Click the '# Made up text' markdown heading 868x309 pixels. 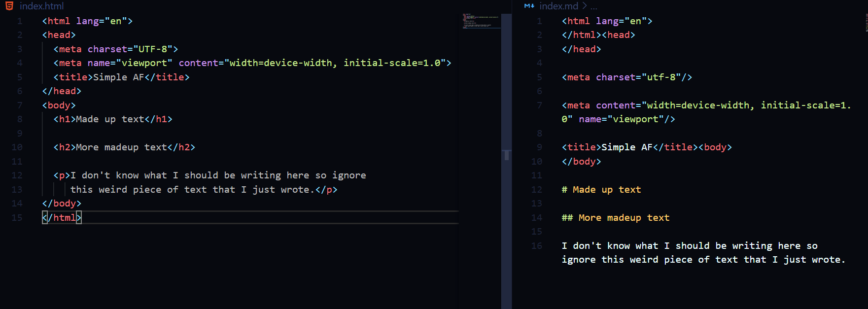coord(601,190)
